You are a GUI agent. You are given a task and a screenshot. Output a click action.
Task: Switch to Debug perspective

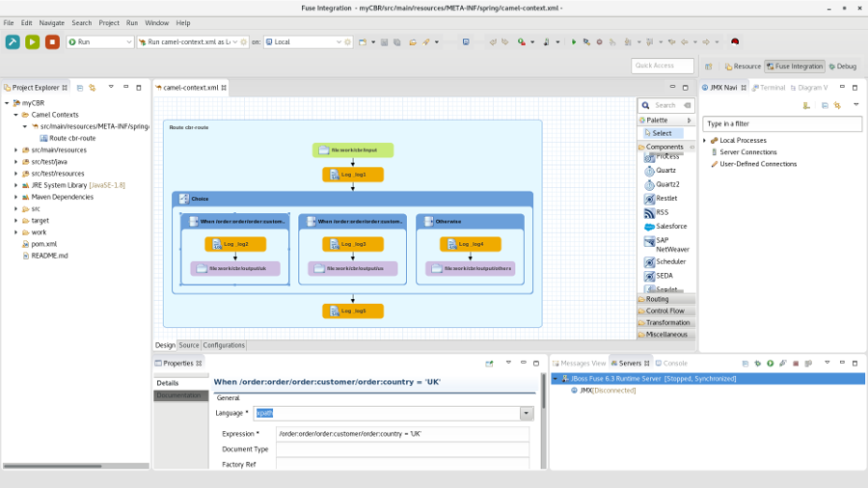(x=842, y=67)
